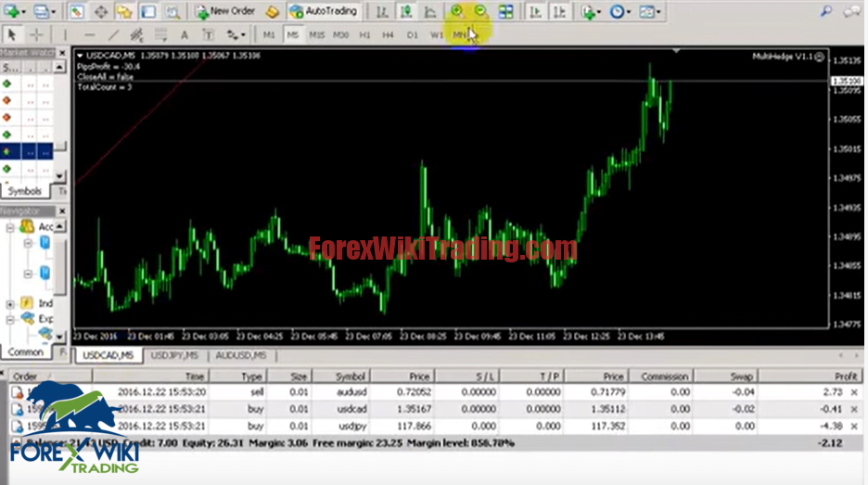Close the audusd sell order

click(854, 392)
